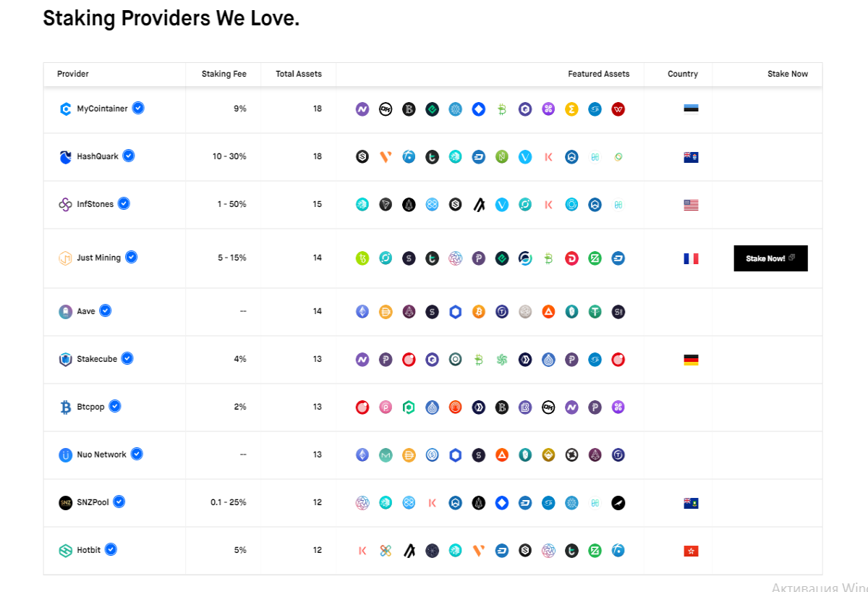Sort by the Provider column header
This screenshot has width=868, height=592.
click(x=73, y=74)
